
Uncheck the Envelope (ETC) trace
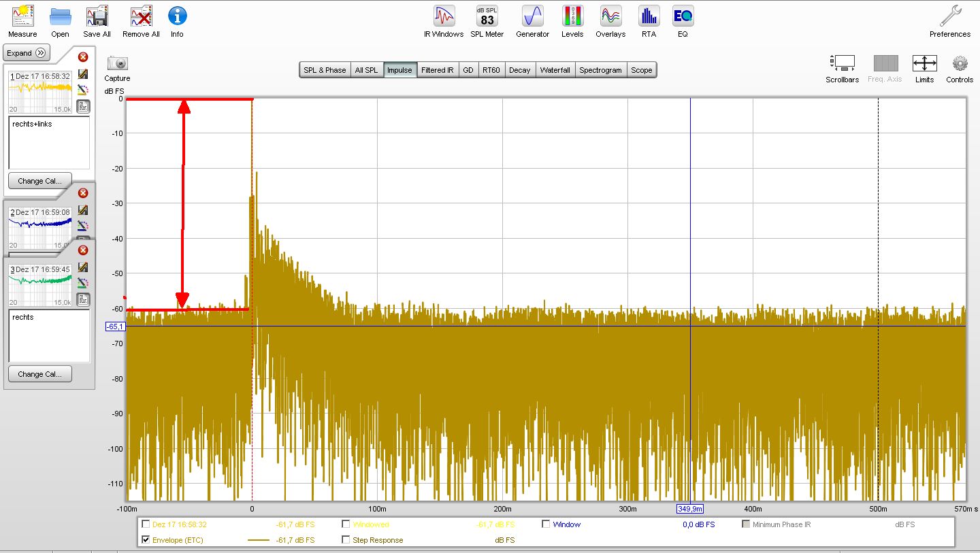(146, 540)
